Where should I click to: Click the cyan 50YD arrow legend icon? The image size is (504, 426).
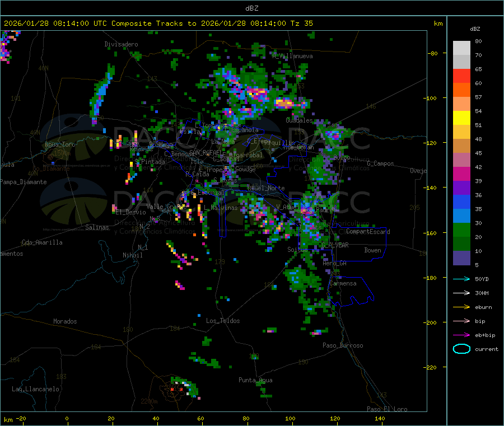point(461,279)
